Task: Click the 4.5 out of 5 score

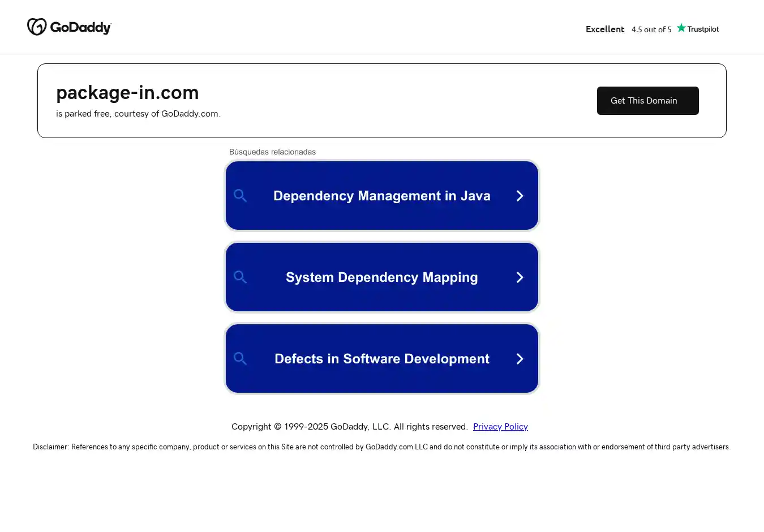Action: click(x=651, y=29)
